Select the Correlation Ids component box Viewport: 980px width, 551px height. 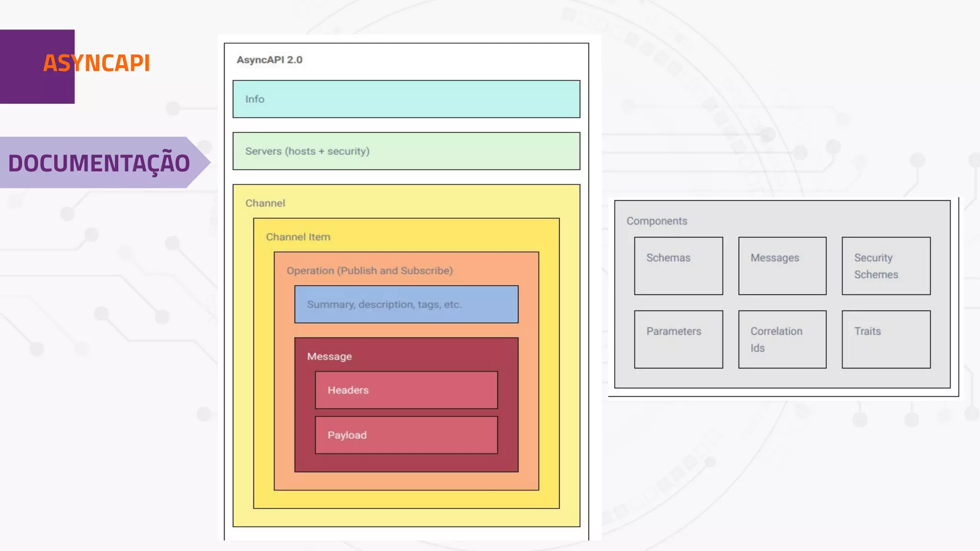point(782,340)
